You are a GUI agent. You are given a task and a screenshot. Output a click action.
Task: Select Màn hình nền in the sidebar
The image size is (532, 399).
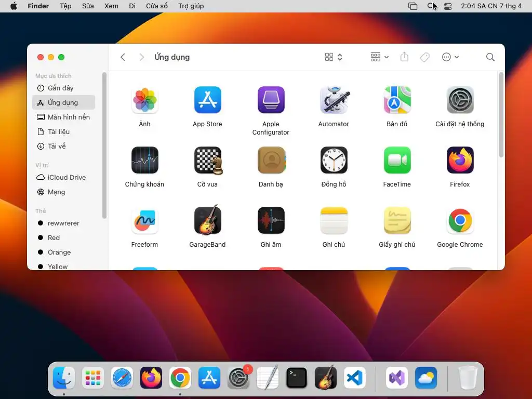click(64, 117)
